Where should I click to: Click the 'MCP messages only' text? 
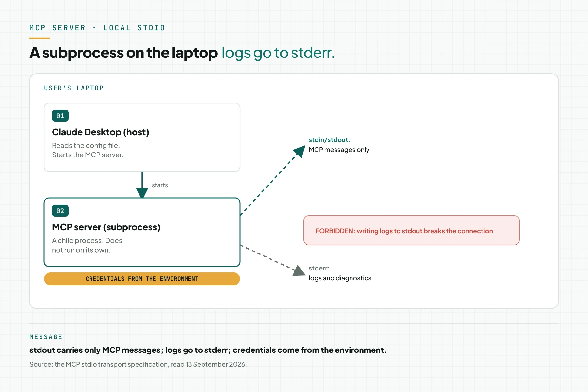pyautogui.click(x=339, y=150)
